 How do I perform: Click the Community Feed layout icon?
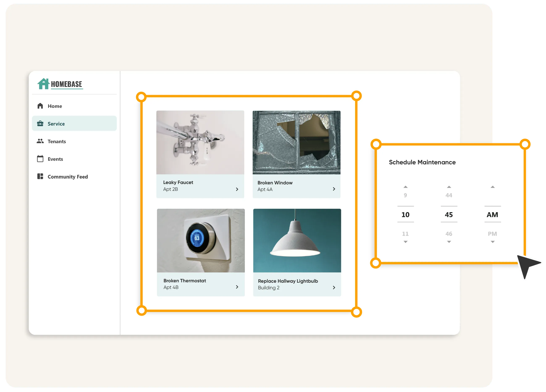coord(40,176)
